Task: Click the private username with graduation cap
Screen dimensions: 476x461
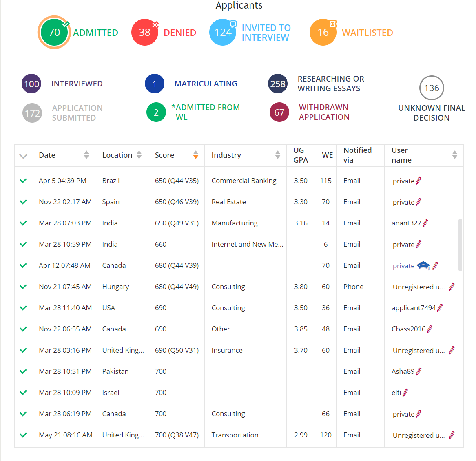Action: tap(403, 266)
